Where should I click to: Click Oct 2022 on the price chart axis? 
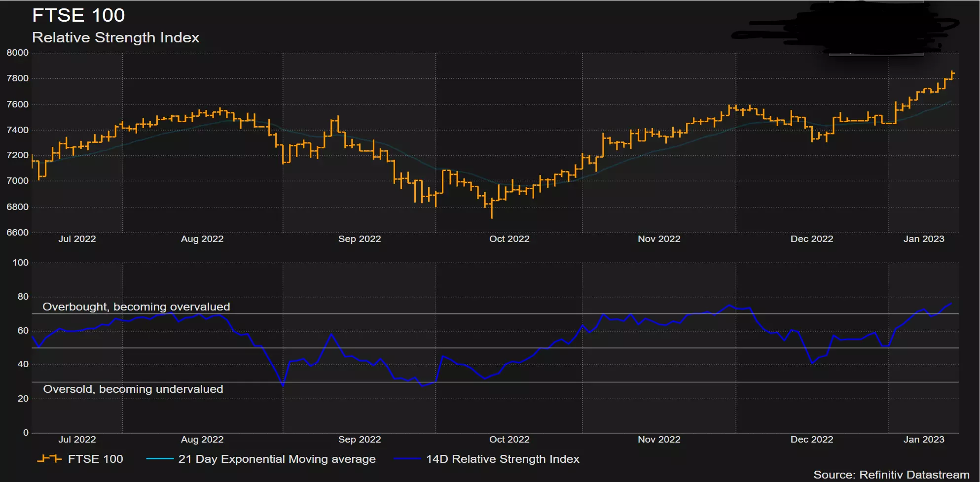509,239
